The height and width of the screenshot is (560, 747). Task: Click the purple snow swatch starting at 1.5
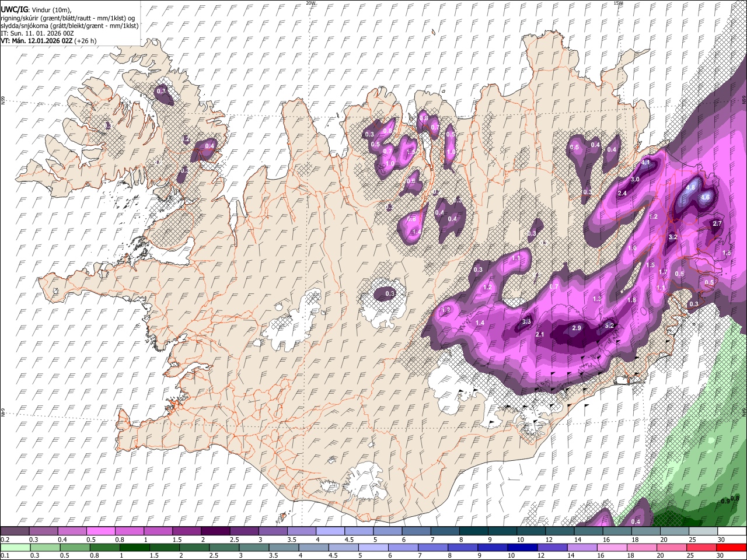[187, 531]
